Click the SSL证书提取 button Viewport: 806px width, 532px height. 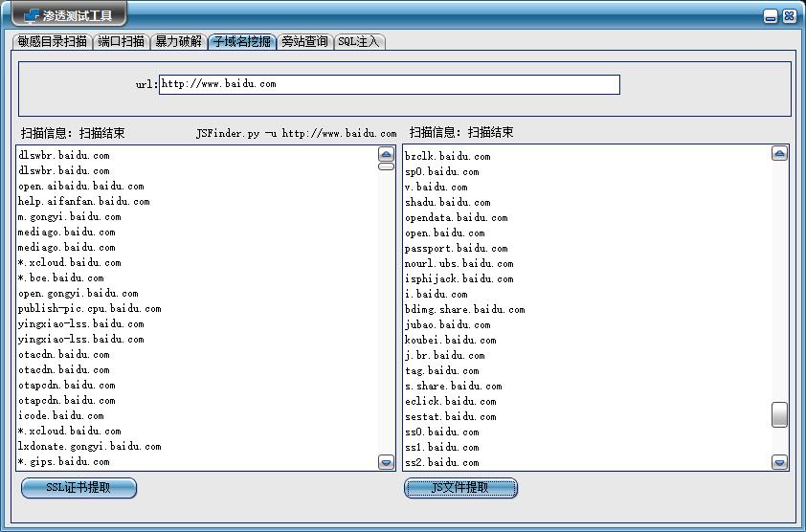(x=78, y=488)
